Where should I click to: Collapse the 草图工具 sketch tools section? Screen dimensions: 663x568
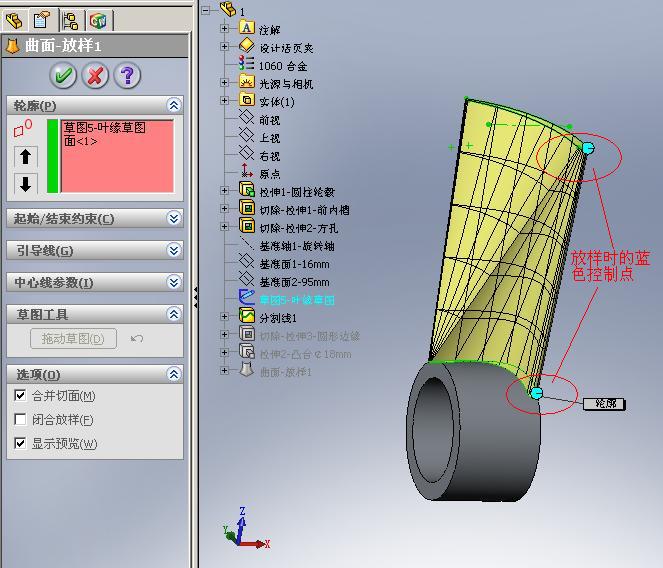point(174,314)
